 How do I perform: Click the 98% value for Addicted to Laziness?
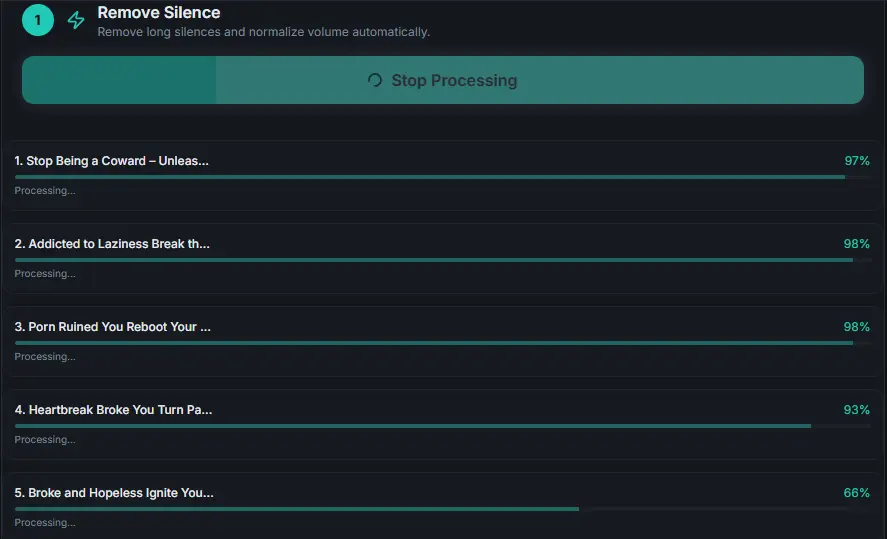856,244
